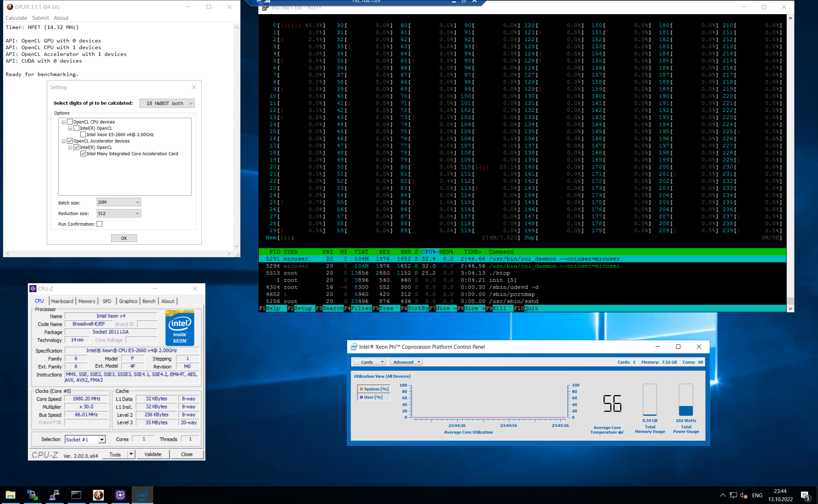Open the CPU-Z taskbar icon
This screenshot has width=818, height=504.
(120, 495)
